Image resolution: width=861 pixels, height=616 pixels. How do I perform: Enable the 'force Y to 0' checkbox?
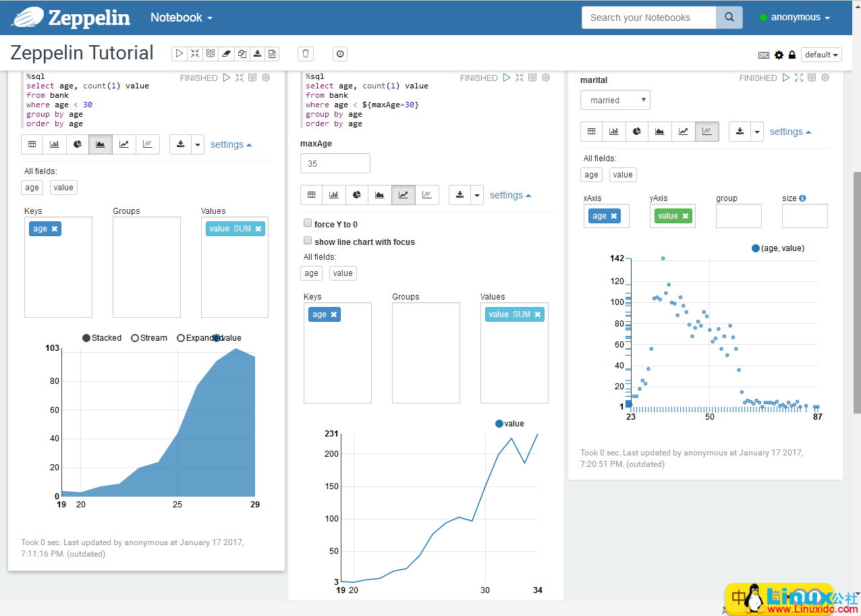(x=308, y=223)
